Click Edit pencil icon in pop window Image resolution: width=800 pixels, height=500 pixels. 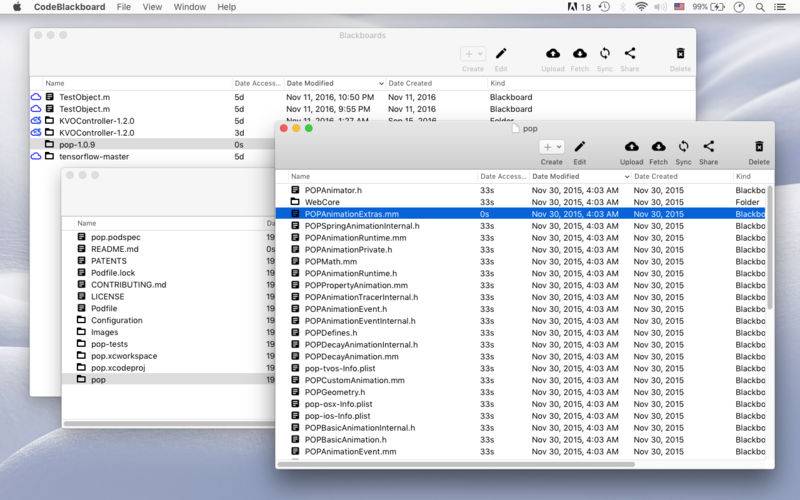coord(580,147)
